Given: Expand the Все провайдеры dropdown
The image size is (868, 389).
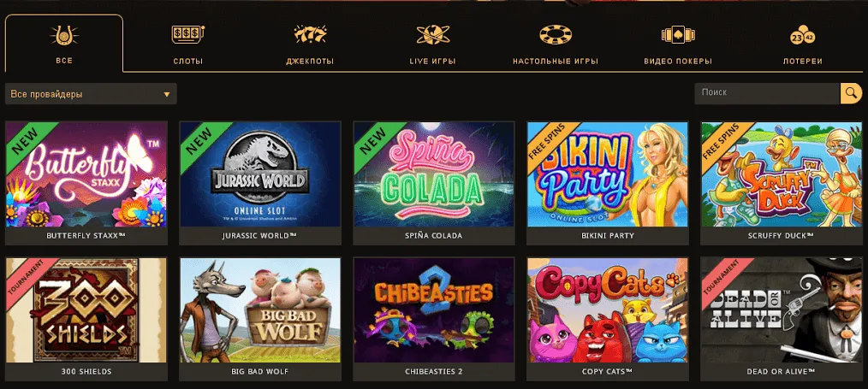Looking at the screenshot, I should click(91, 94).
